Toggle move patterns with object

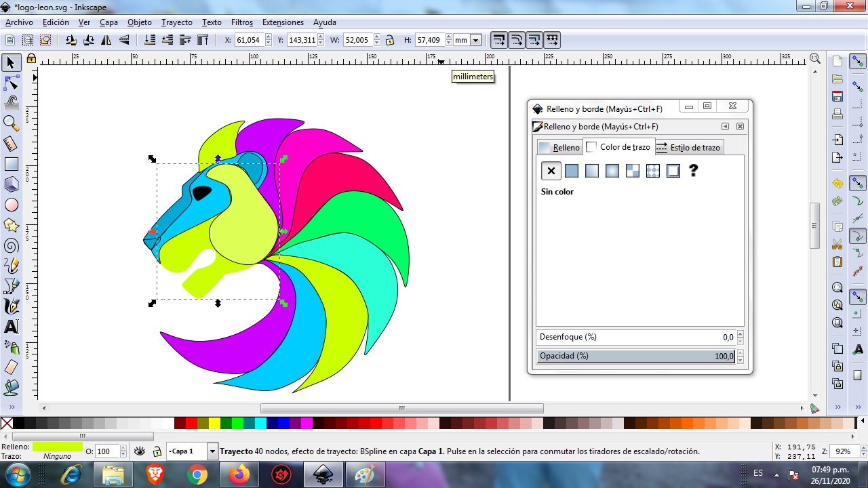point(551,40)
